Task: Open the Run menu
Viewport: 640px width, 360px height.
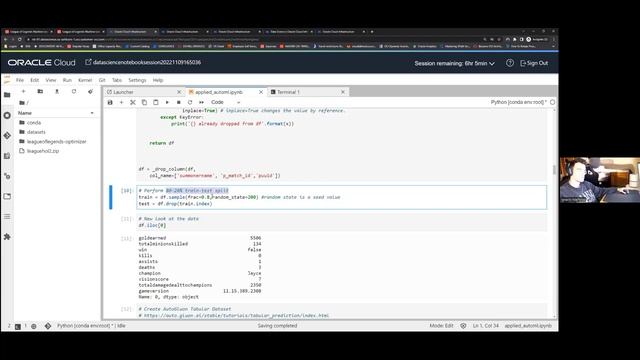Action: tap(67, 80)
